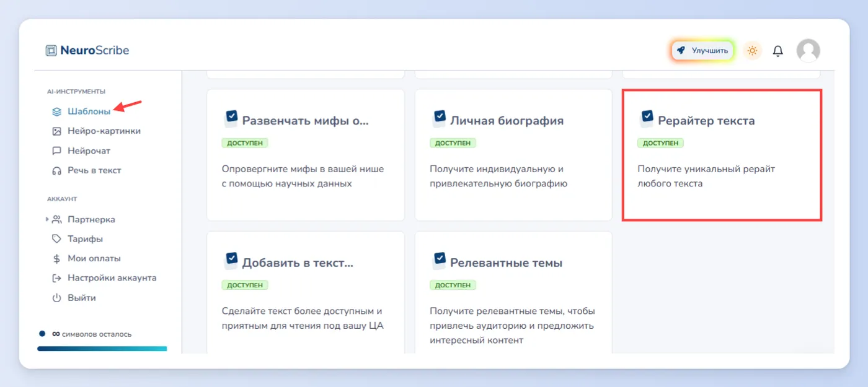The height and width of the screenshot is (387, 868).
Task: Click the rocket icon in Улучшить button
Action: pyautogui.click(x=681, y=50)
